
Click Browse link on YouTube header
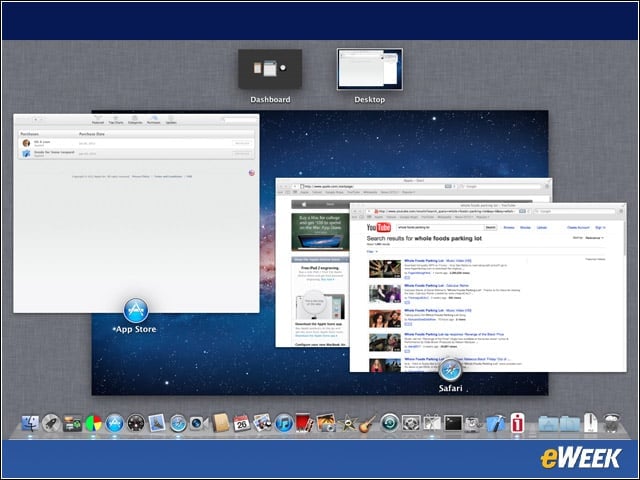tap(509, 227)
